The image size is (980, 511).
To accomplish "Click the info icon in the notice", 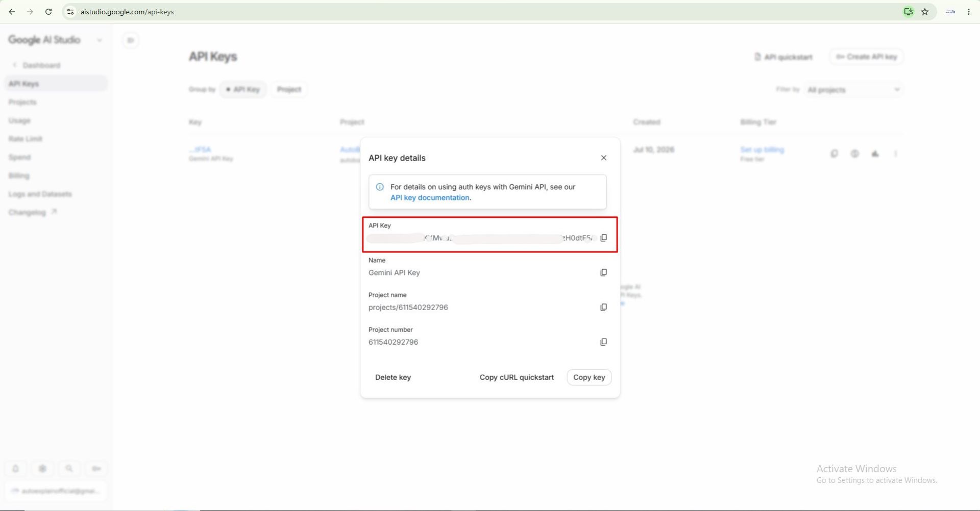I will click(380, 187).
